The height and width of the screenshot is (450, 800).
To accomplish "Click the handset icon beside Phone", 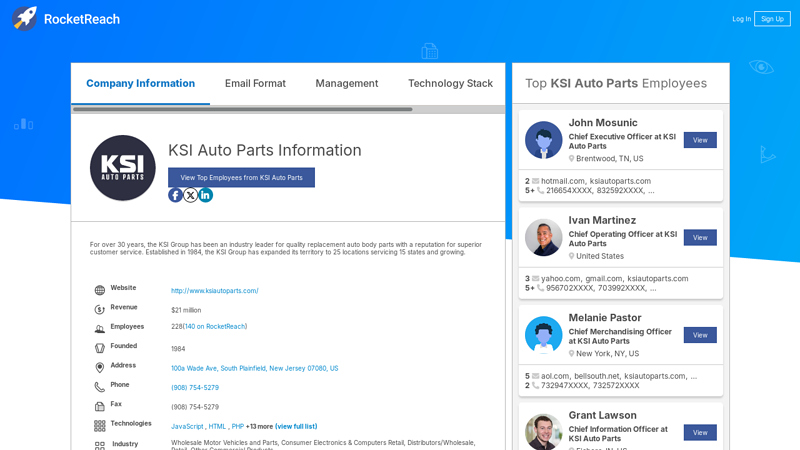I will (x=99, y=387).
